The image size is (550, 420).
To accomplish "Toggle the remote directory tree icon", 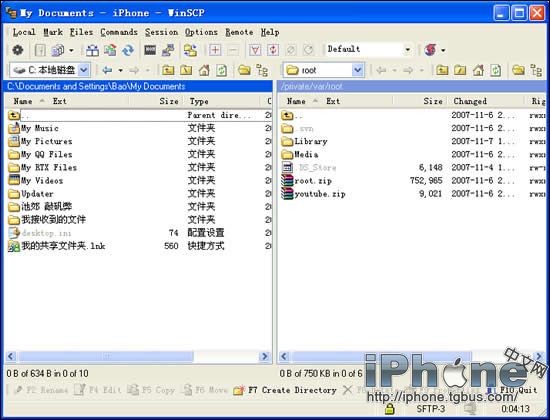I will tap(536, 71).
